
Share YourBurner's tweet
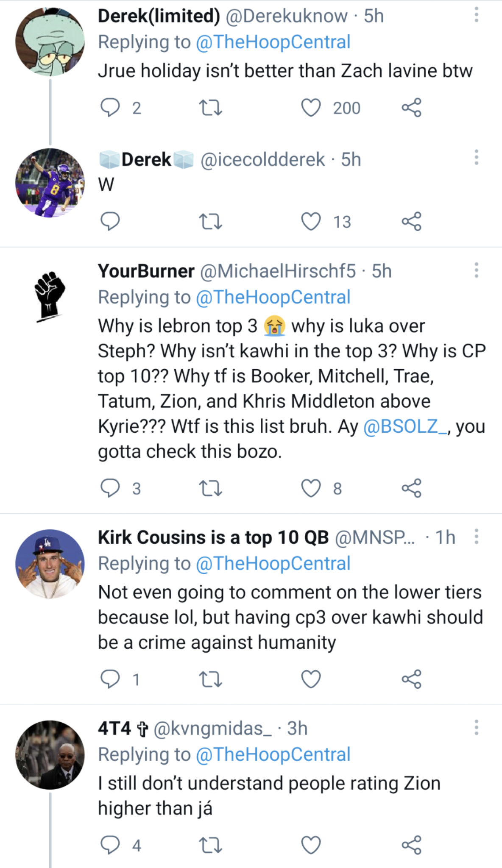coord(411,488)
